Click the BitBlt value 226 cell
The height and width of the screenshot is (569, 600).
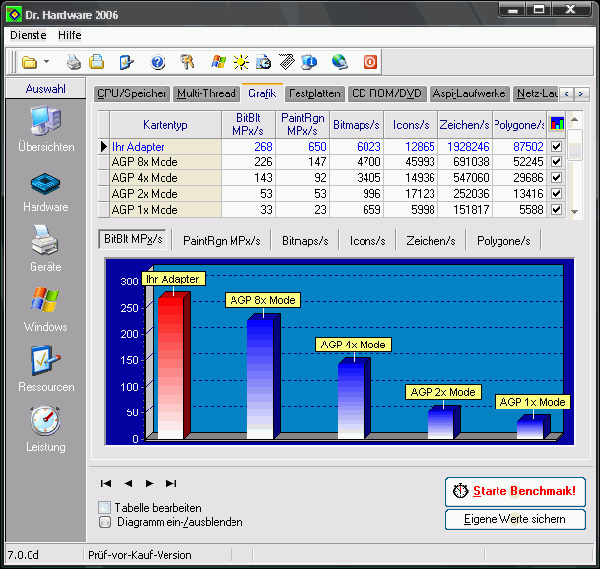click(x=249, y=162)
